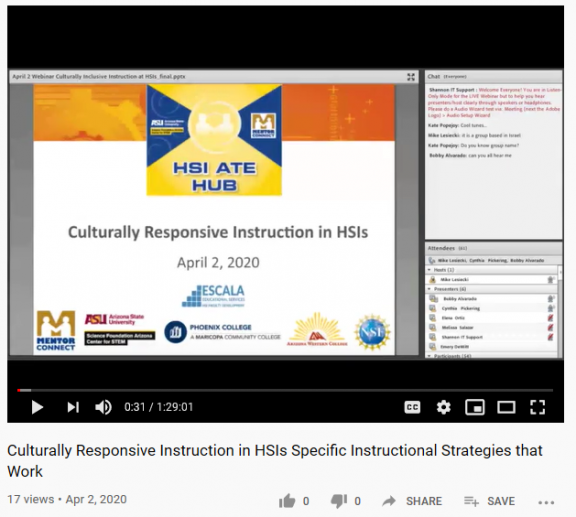Like the video with thumbs up

tap(287, 501)
